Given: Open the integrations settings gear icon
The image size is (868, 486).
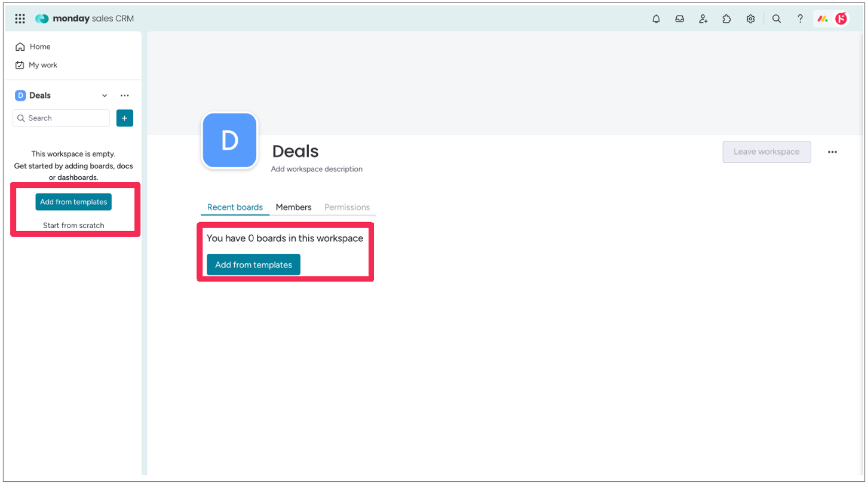Looking at the screenshot, I should point(750,19).
